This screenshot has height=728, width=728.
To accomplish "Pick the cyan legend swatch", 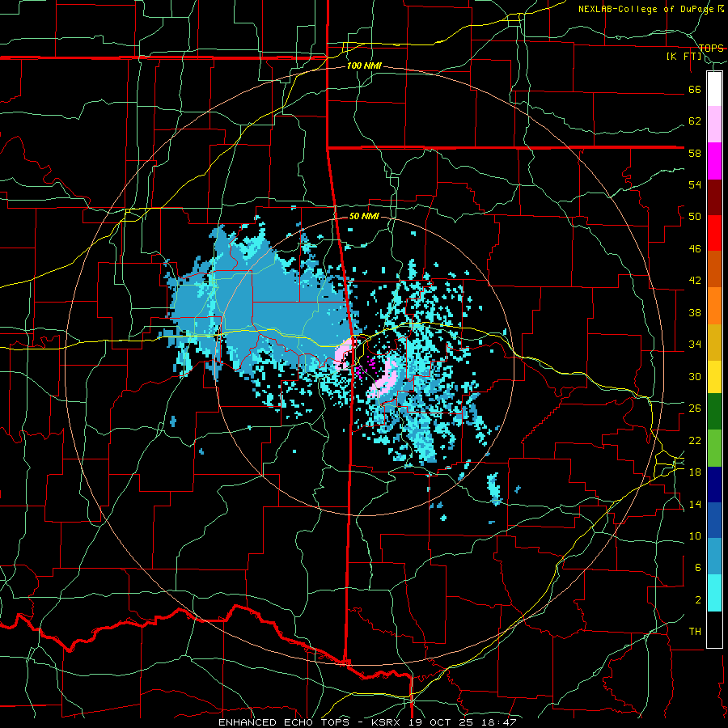I will click(x=714, y=593).
